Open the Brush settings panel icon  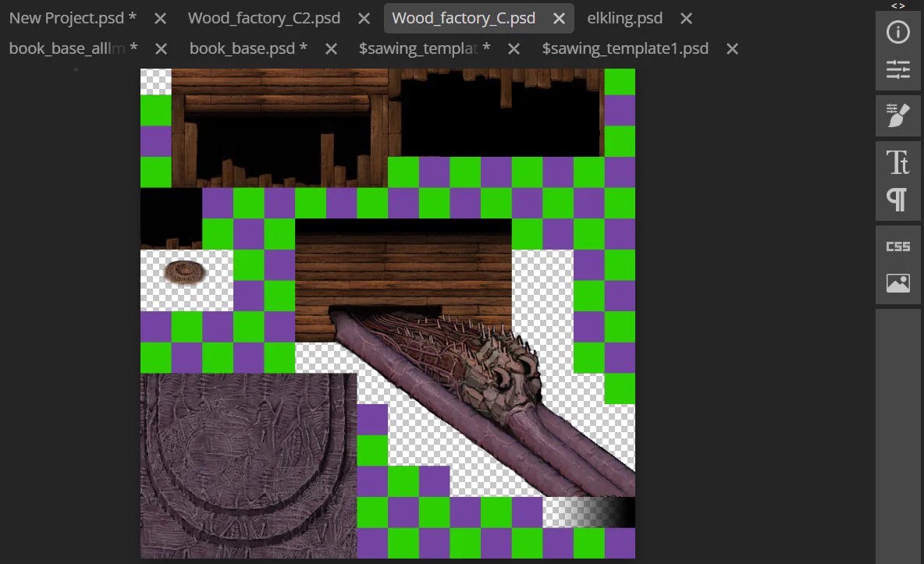click(x=897, y=115)
